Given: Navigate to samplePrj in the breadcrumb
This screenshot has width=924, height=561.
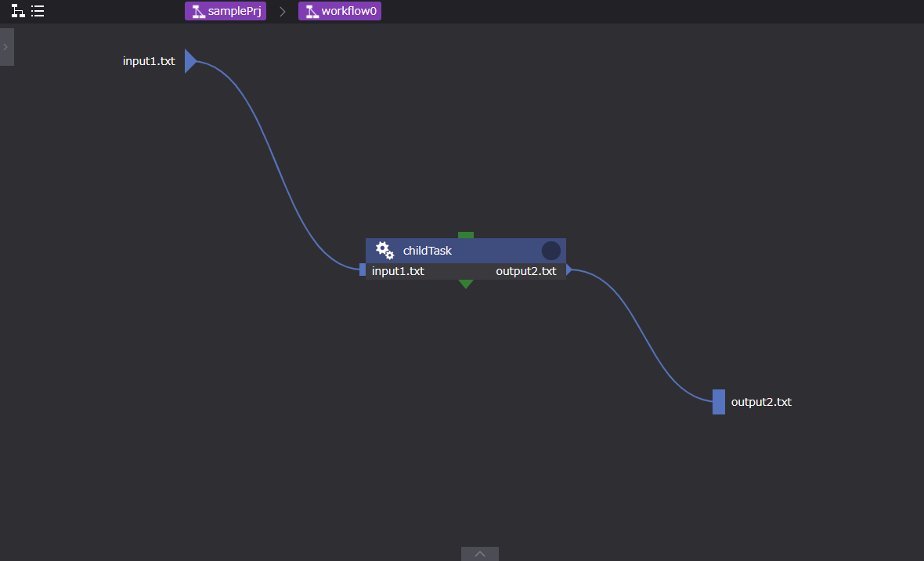Looking at the screenshot, I should click(x=226, y=12).
